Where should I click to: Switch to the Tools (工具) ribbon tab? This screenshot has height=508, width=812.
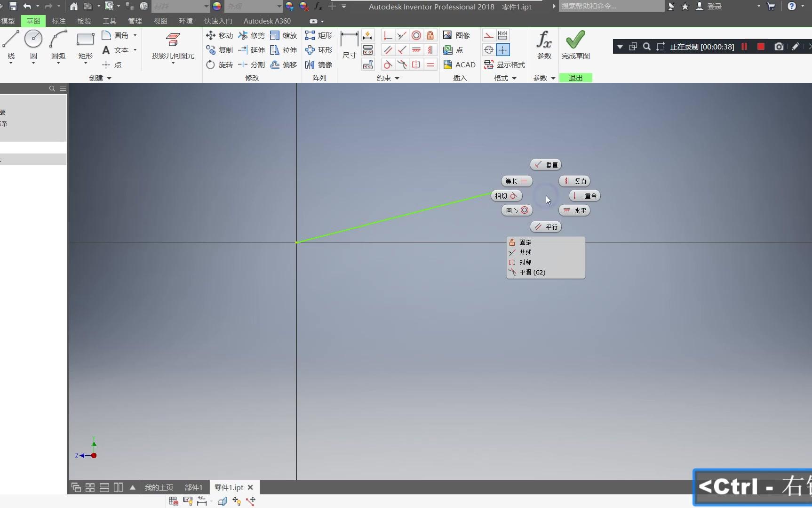point(110,21)
